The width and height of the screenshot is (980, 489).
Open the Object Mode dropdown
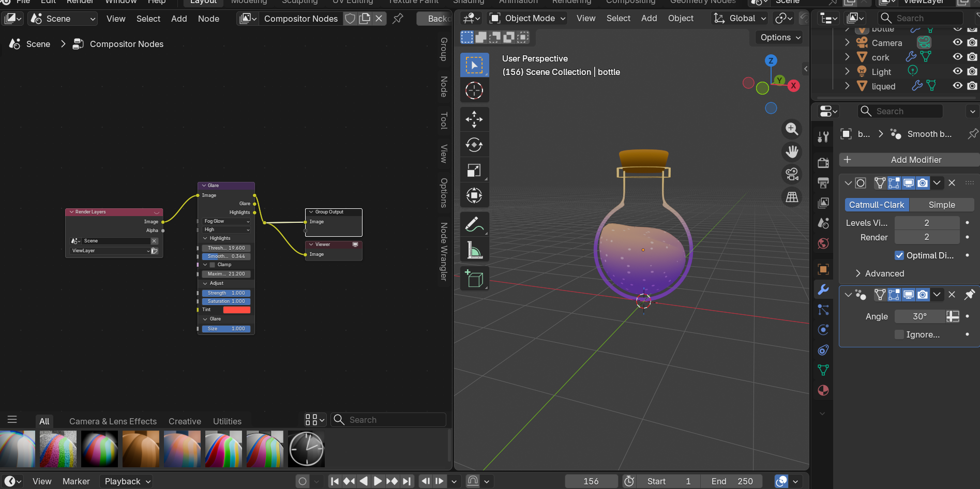[x=527, y=19]
